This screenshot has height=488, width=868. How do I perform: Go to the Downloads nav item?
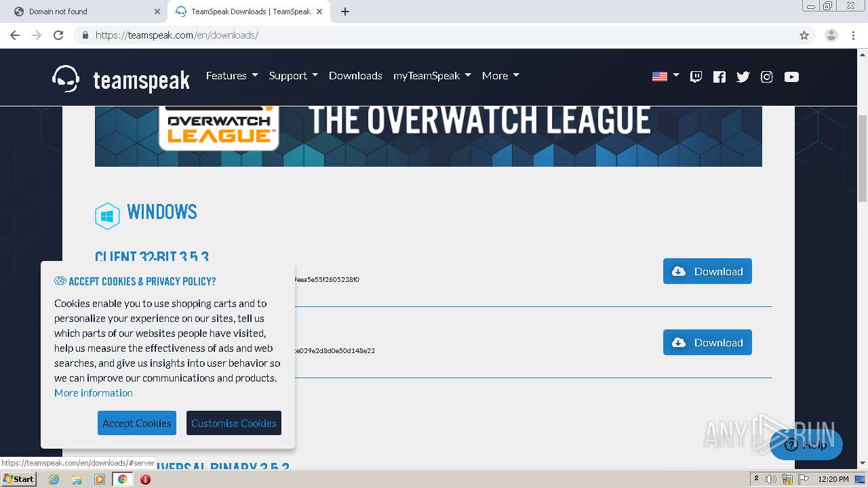tap(355, 76)
